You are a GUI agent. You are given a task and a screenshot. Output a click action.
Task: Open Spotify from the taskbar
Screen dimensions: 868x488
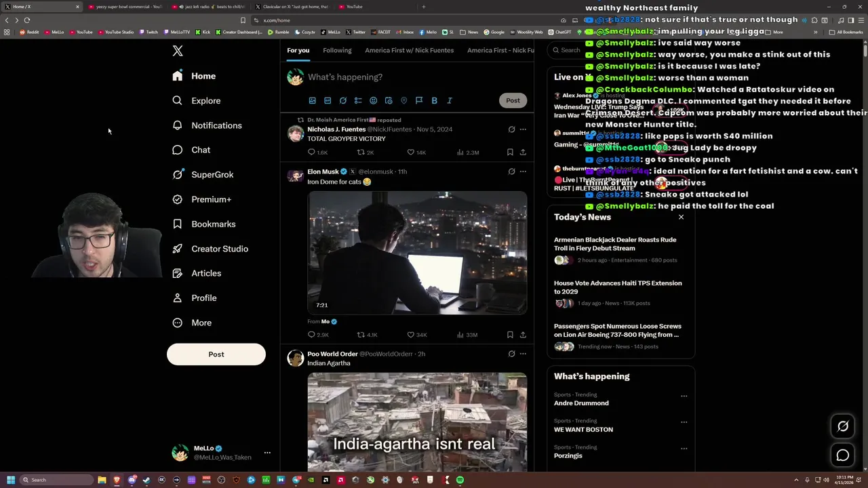[x=460, y=480]
